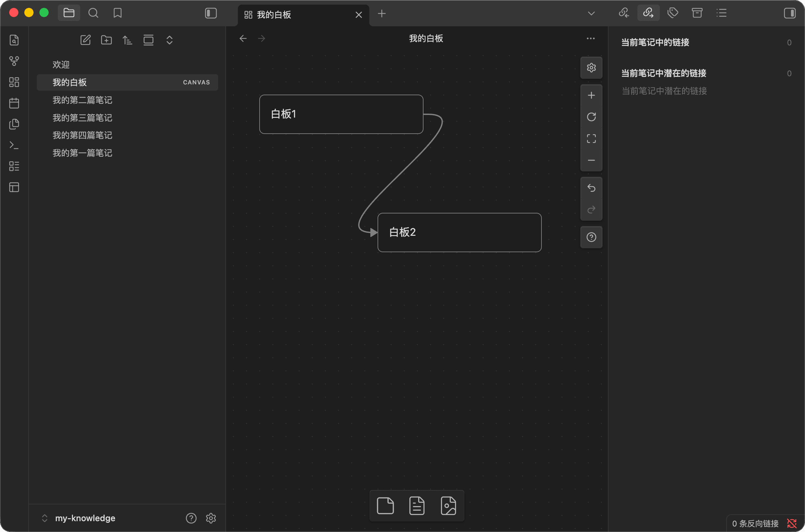Toggle the right sidebar
The image size is (805, 532).
(790, 13)
